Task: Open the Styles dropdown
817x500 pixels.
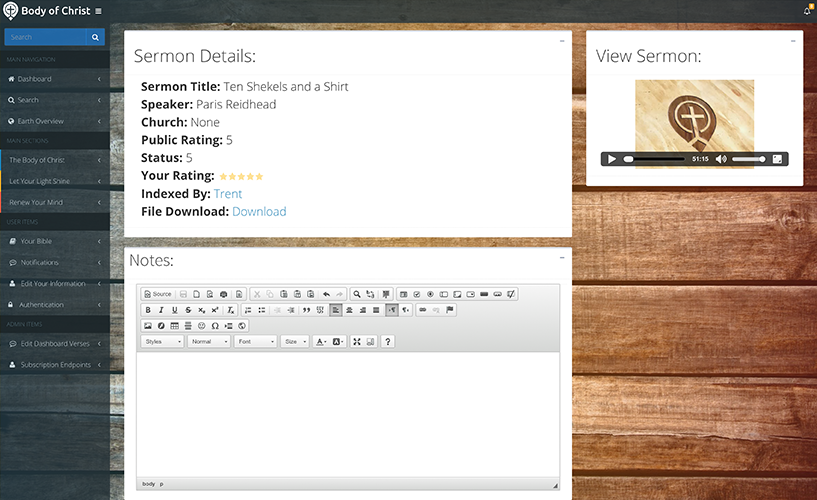Action: 163,342
